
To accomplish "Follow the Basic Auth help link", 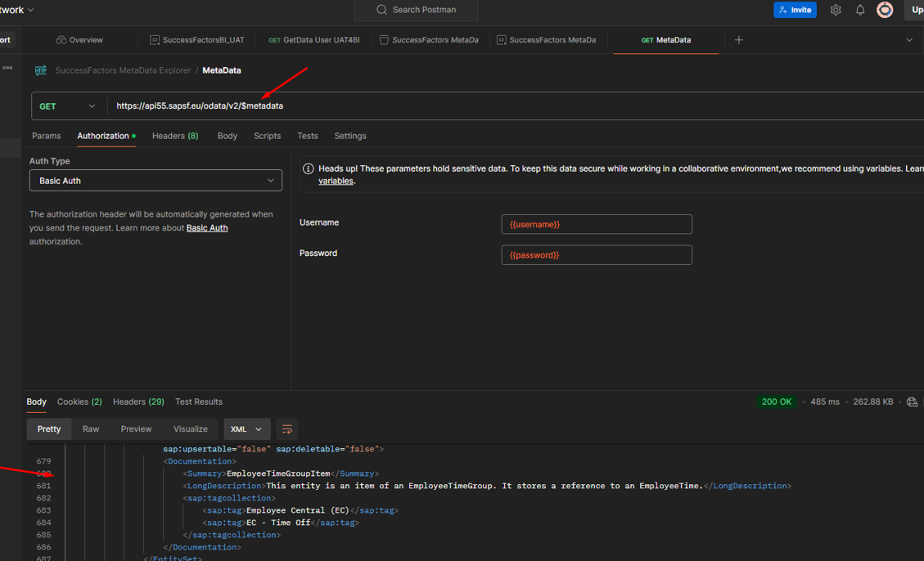I will pyautogui.click(x=207, y=228).
